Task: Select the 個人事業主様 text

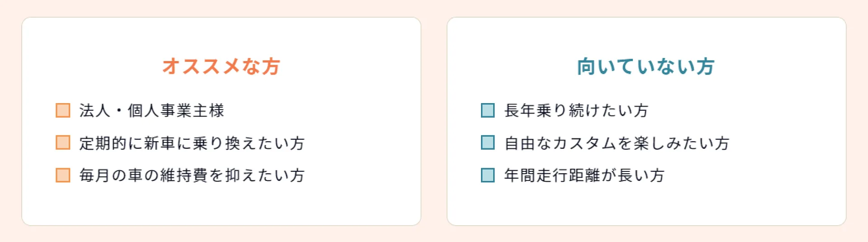Action: click(x=176, y=110)
